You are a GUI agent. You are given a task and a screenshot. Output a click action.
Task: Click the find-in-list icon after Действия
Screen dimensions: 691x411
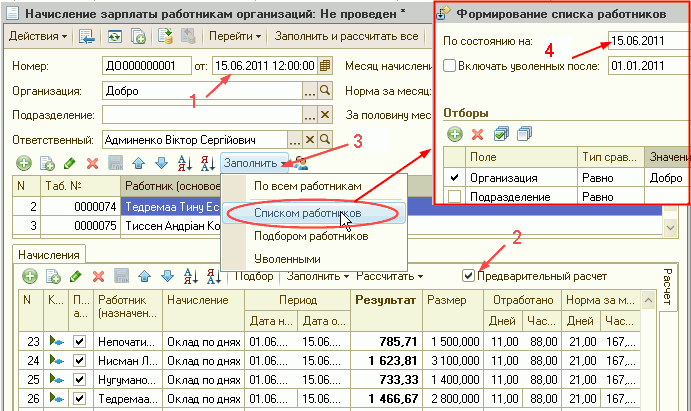[87, 36]
